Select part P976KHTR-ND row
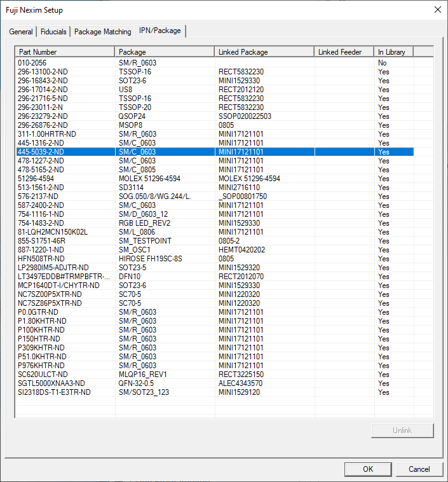The height and width of the screenshot is (482, 448). tap(215, 366)
